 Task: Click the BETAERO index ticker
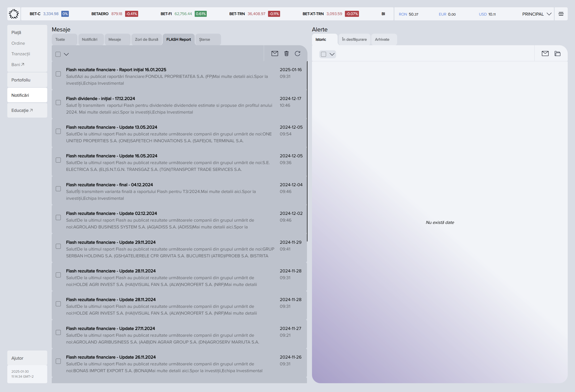(115, 14)
